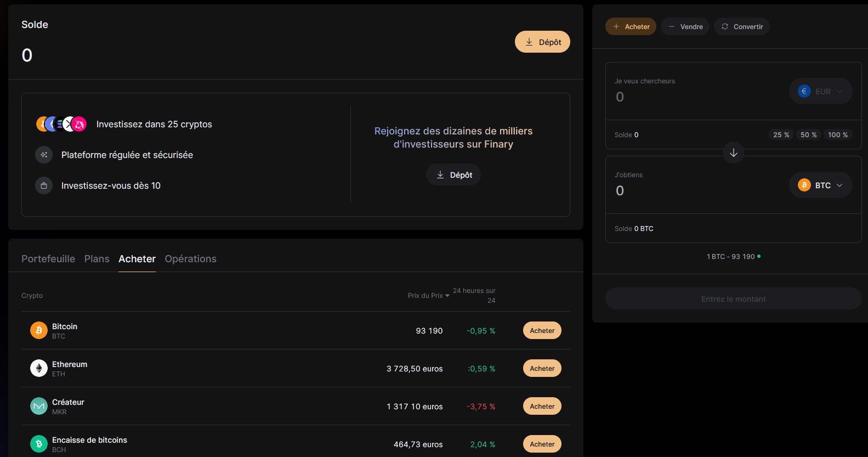Switch to the Vendre mode

click(685, 26)
